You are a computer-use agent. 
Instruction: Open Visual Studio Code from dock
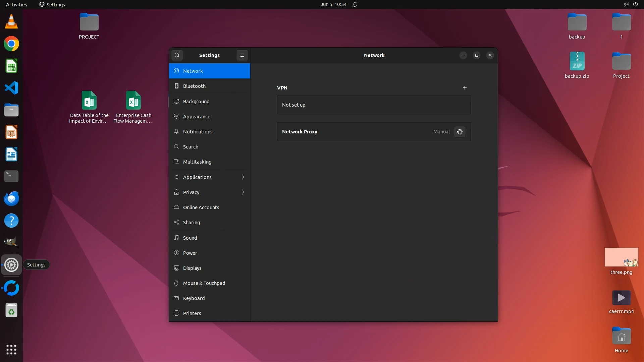pyautogui.click(x=11, y=88)
